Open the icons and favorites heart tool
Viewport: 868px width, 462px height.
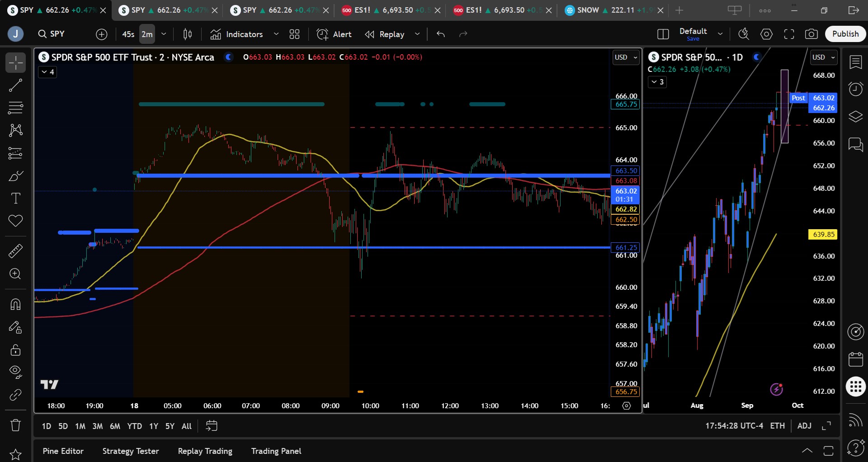coord(15,221)
